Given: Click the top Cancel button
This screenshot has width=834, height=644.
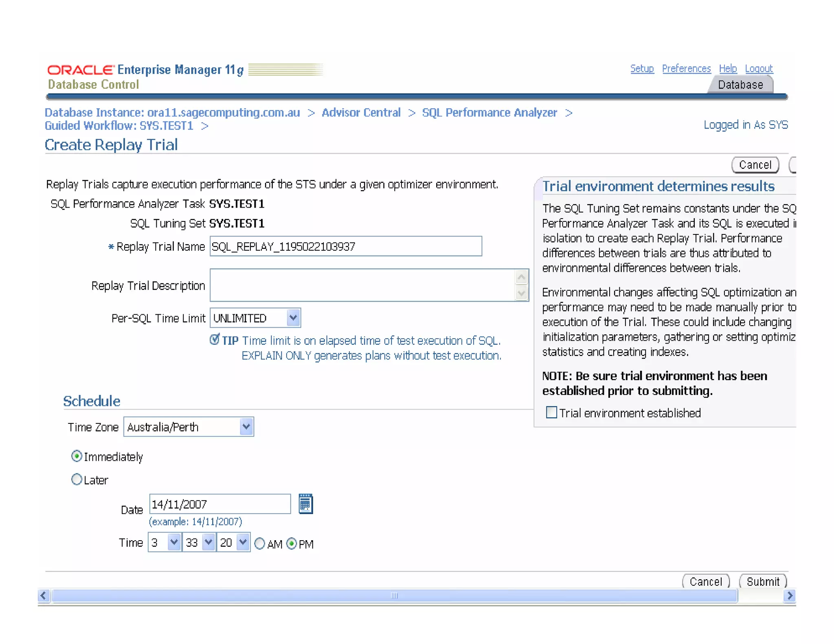Looking at the screenshot, I should 755,164.
